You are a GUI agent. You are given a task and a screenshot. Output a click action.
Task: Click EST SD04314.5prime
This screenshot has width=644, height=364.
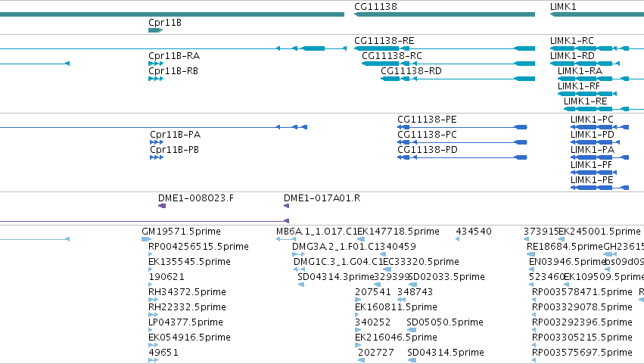point(446,353)
